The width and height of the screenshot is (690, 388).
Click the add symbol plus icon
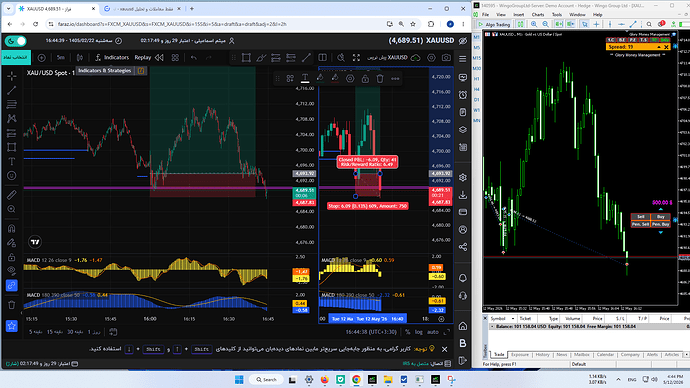coord(41,58)
